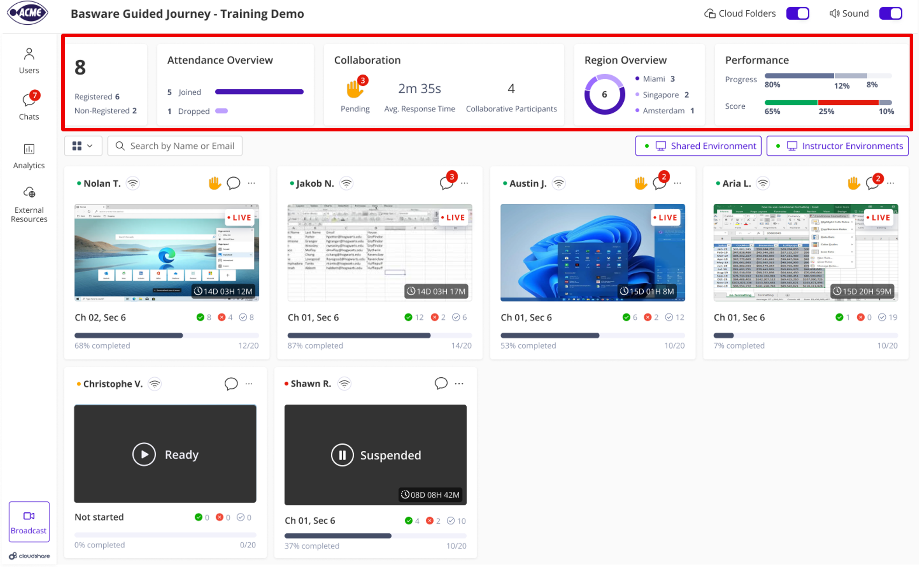Select the Analytics sidebar icon
This screenshot has width=924, height=567.
click(29, 155)
